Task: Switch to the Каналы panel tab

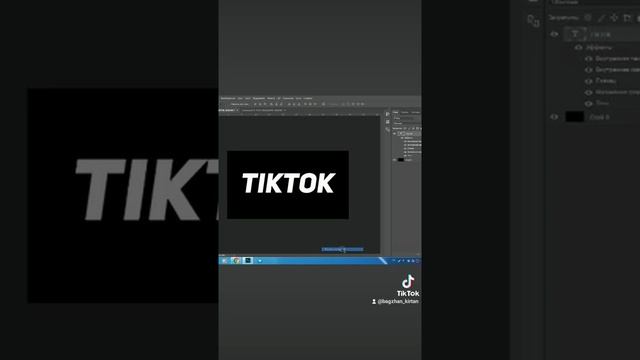Action: coord(404,112)
